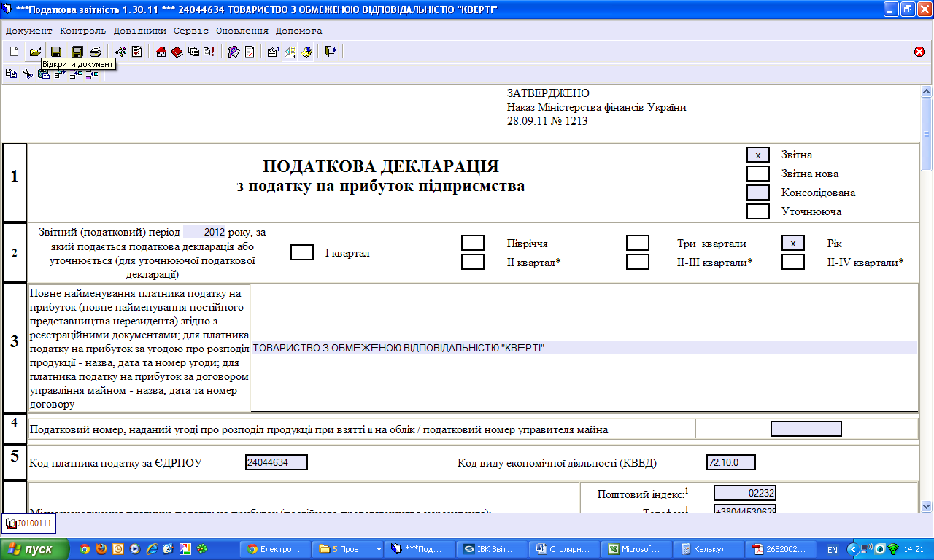Open a document with the folder icon
The height and width of the screenshot is (560, 934).
point(34,52)
